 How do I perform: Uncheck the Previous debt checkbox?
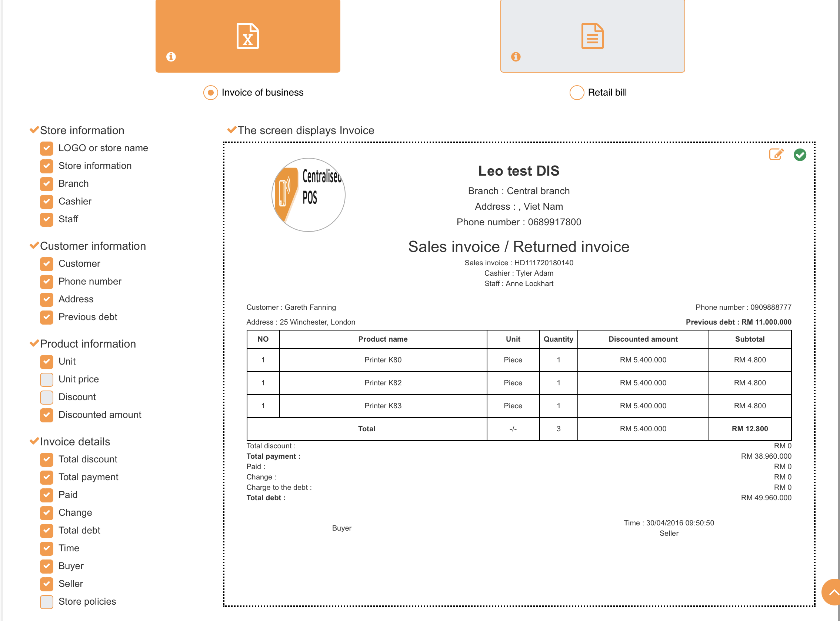[x=47, y=317]
